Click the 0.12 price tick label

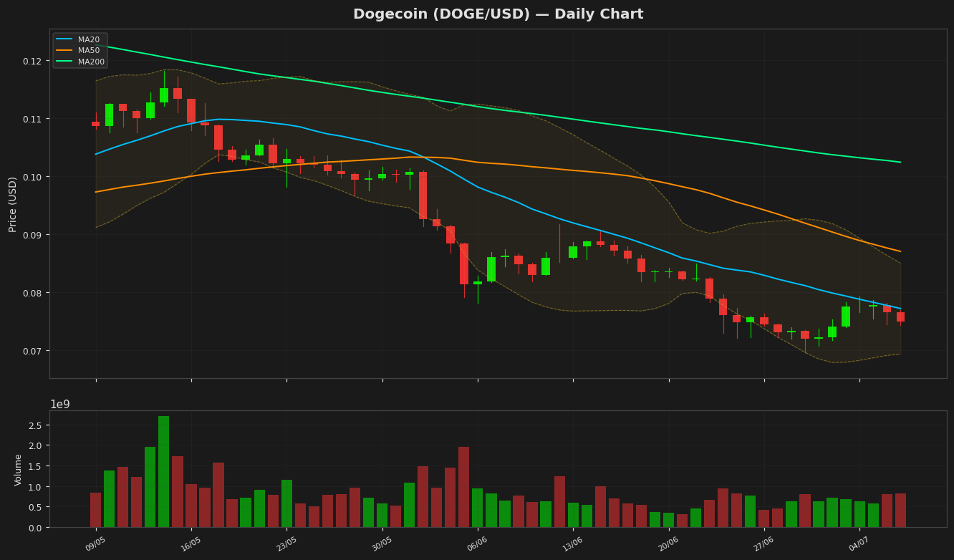point(33,61)
